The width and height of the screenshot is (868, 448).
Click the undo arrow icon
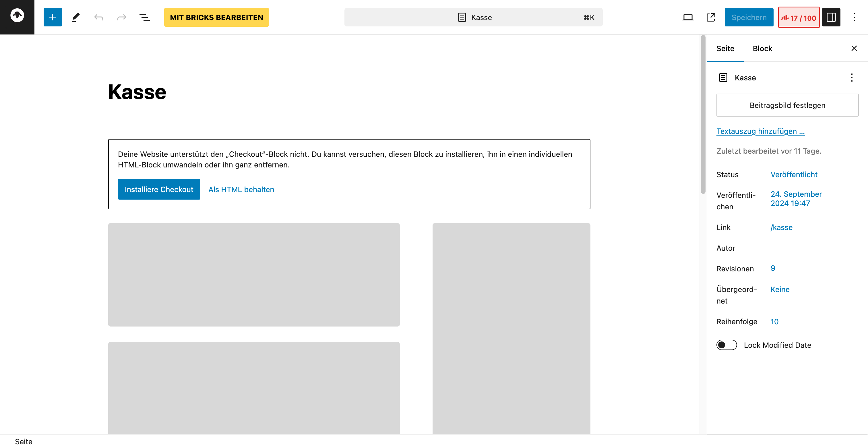pos(98,17)
